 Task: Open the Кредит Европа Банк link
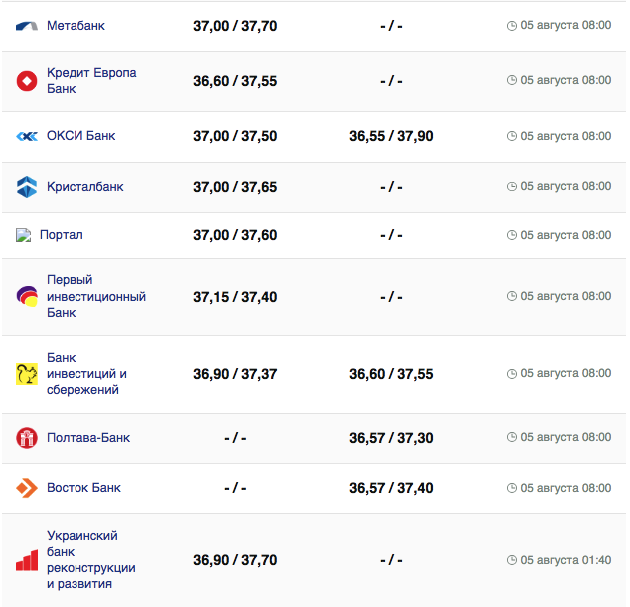tap(91, 81)
